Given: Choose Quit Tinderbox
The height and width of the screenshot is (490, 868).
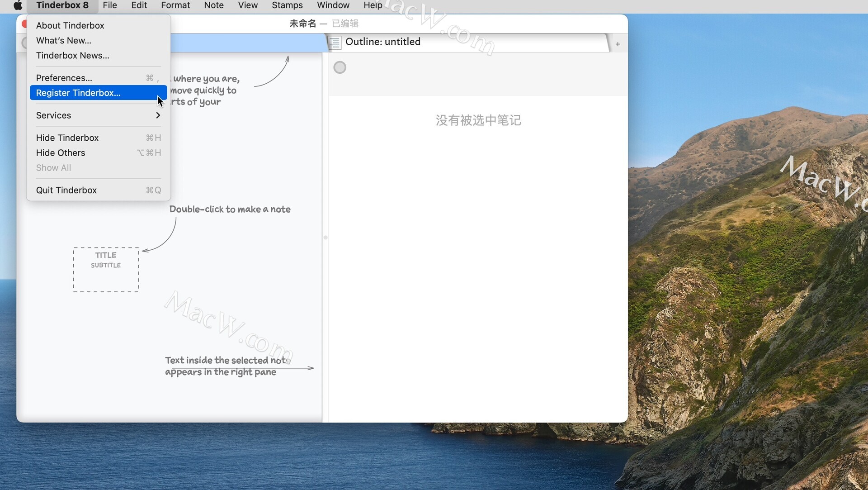Looking at the screenshot, I should (x=98, y=190).
